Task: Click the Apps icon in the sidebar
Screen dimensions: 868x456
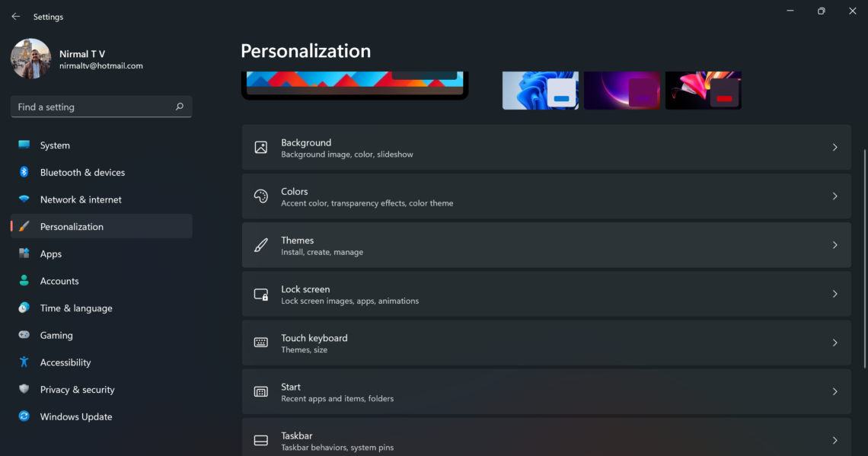Action: point(24,254)
